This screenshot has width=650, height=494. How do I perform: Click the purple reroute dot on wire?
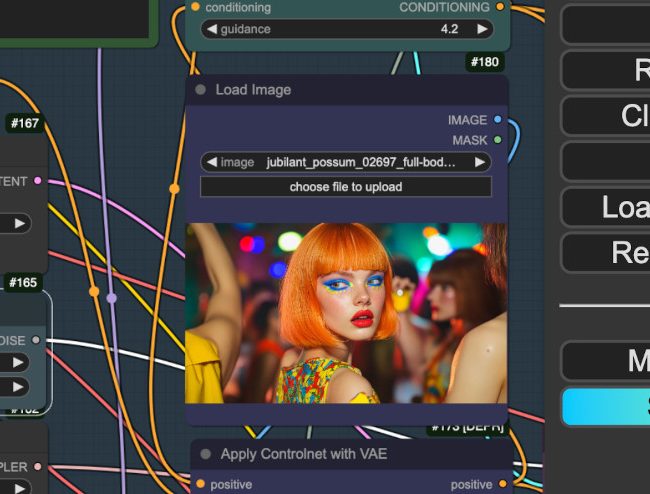click(111, 298)
